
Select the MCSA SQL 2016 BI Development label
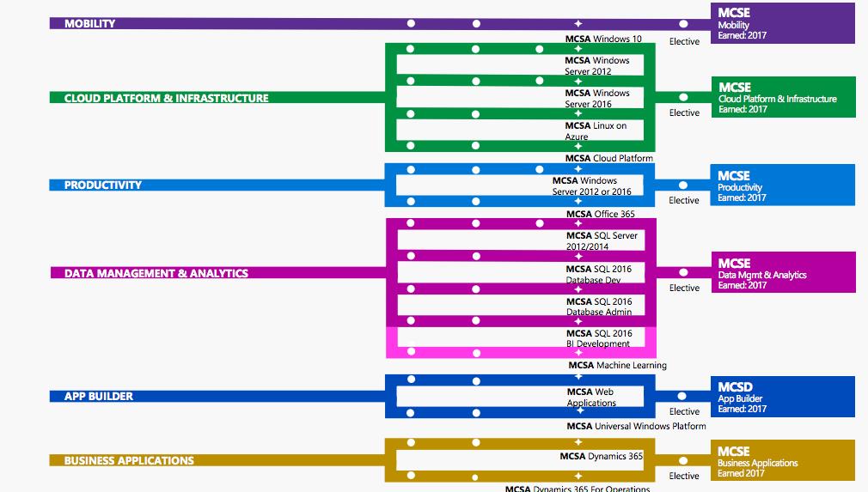[x=599, y=338]
